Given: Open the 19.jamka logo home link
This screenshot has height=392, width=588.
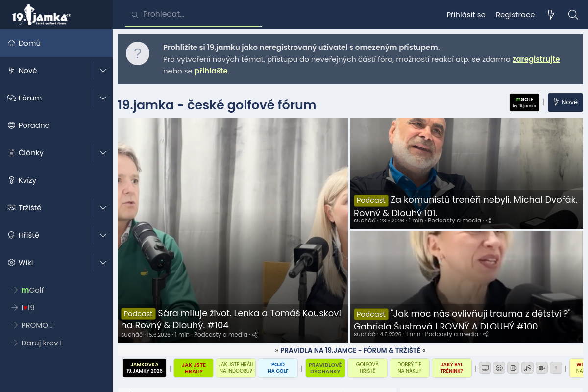Looking at the screenshot, I should [42, 15].
